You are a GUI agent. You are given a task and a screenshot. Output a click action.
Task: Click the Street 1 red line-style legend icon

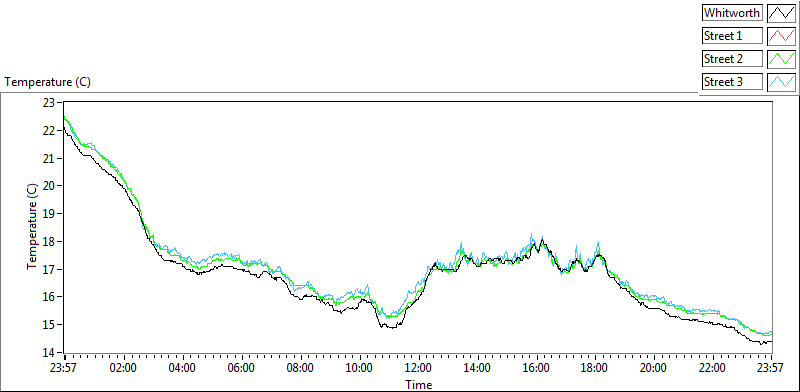[781, 36]
